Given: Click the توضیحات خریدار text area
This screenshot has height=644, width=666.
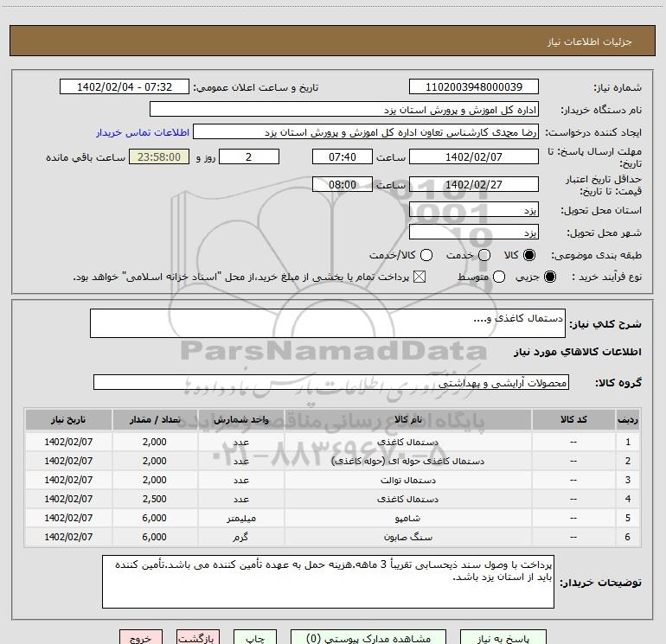Looking at the screenshot, I should (328, 582).
